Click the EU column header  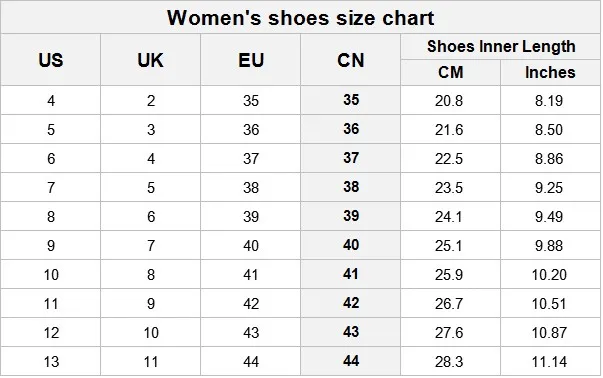coord(251,60)
